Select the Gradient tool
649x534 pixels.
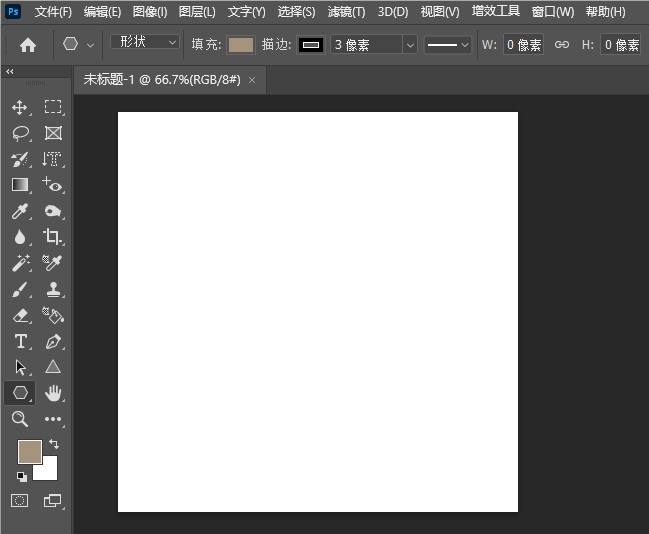pos(20,185)
